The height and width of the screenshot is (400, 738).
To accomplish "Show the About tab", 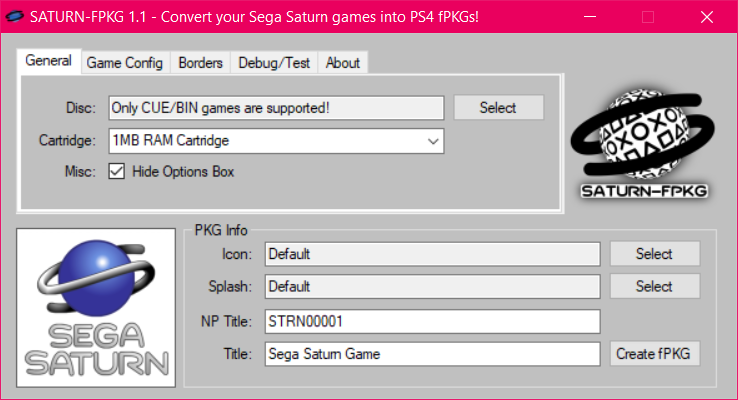I will pyautogui.click(x=342, y=62).
